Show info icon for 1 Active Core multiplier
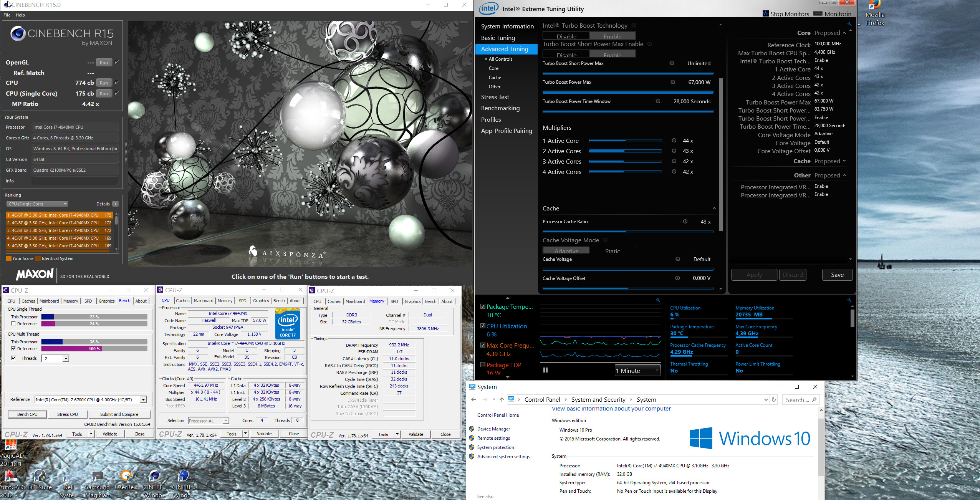 (674, 141)
